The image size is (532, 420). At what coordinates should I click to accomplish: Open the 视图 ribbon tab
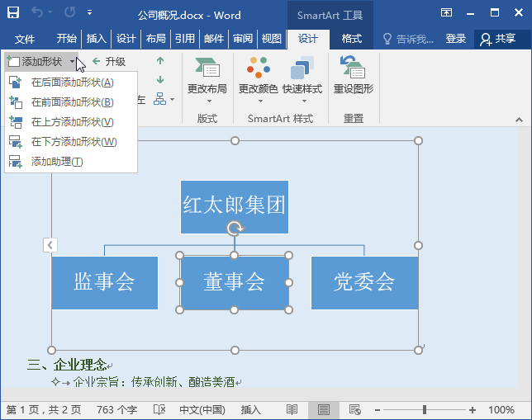coord(272,39)
